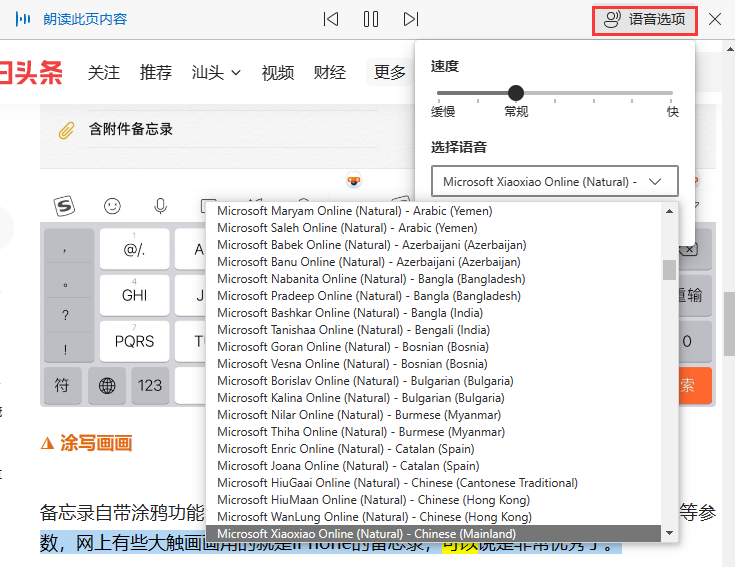Skip to next paragraph
This screenshot has height=567, width=735.
(411, 19)
